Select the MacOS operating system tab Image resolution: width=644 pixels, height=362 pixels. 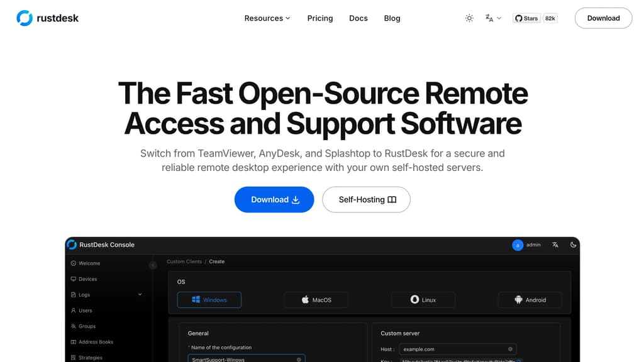316,300
